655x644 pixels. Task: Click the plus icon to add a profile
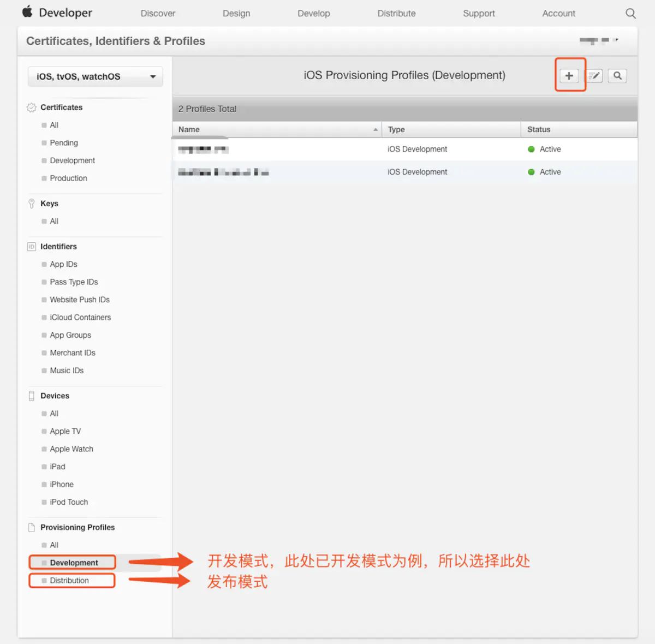coord(569,76)
